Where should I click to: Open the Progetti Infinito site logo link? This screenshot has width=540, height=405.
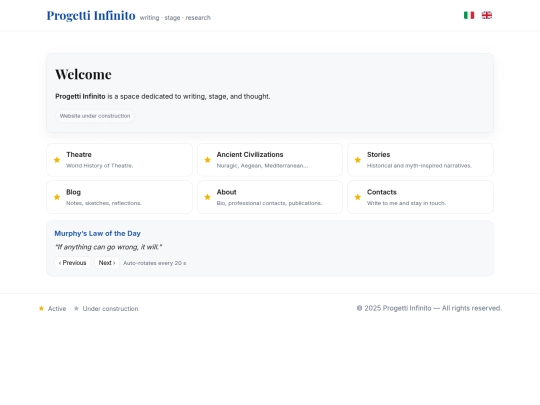point(91,15)
